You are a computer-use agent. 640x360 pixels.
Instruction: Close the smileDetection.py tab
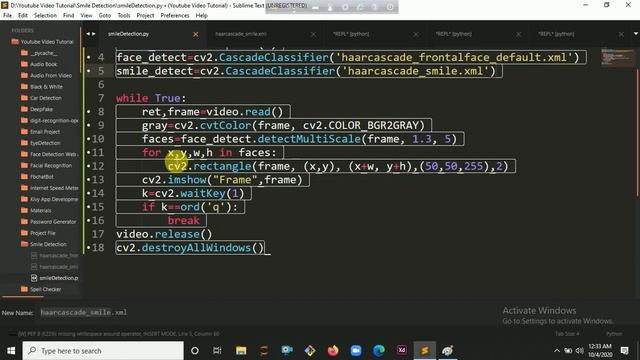[x=196, y=34]
